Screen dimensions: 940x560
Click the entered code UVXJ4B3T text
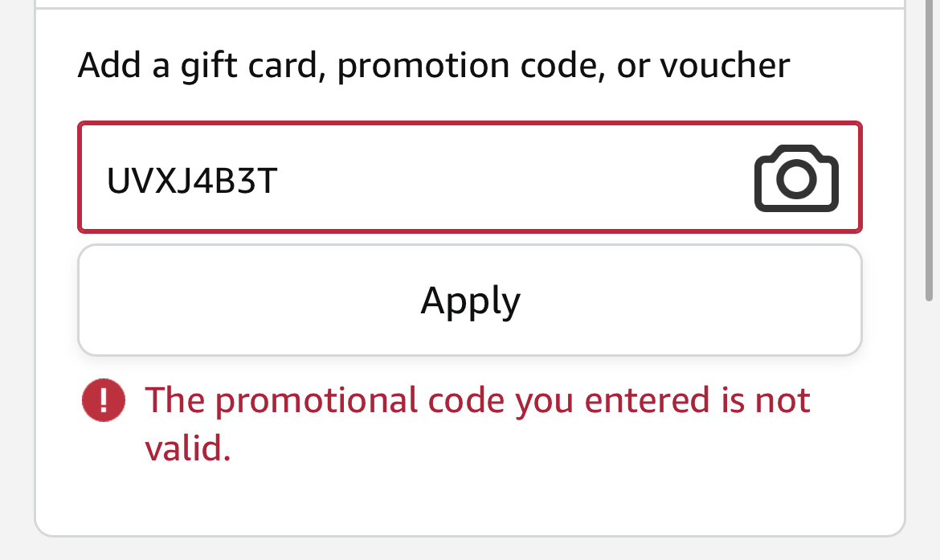[192, 182]
